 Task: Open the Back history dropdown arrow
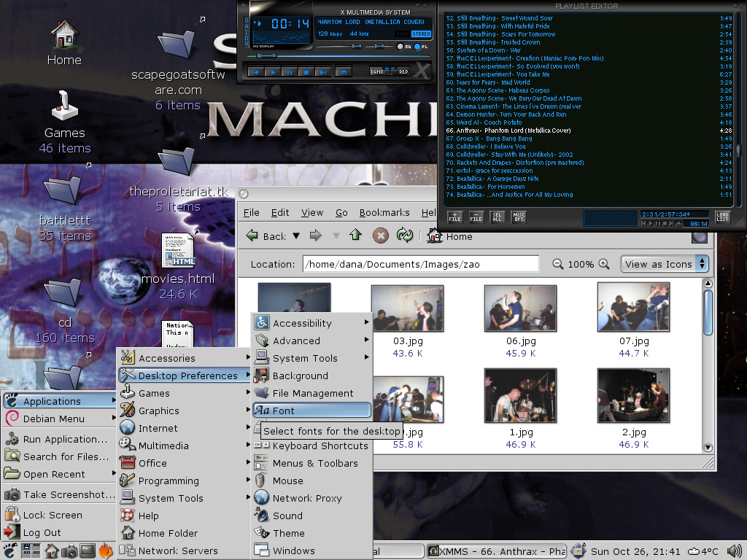pos(296,236)
